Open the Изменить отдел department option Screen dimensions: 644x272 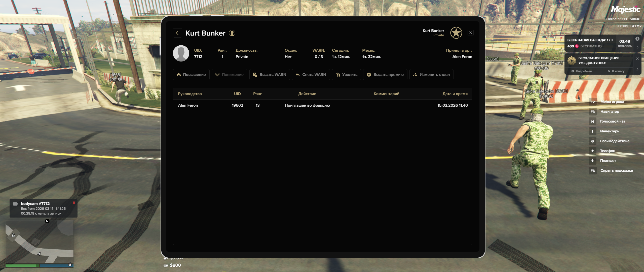coord(431,75)
